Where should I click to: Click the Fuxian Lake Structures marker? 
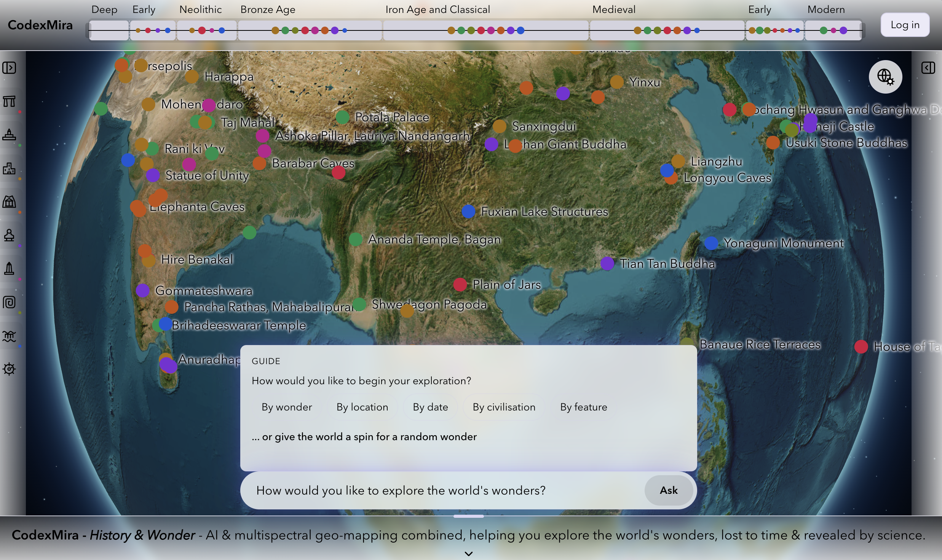pos(468,211)
